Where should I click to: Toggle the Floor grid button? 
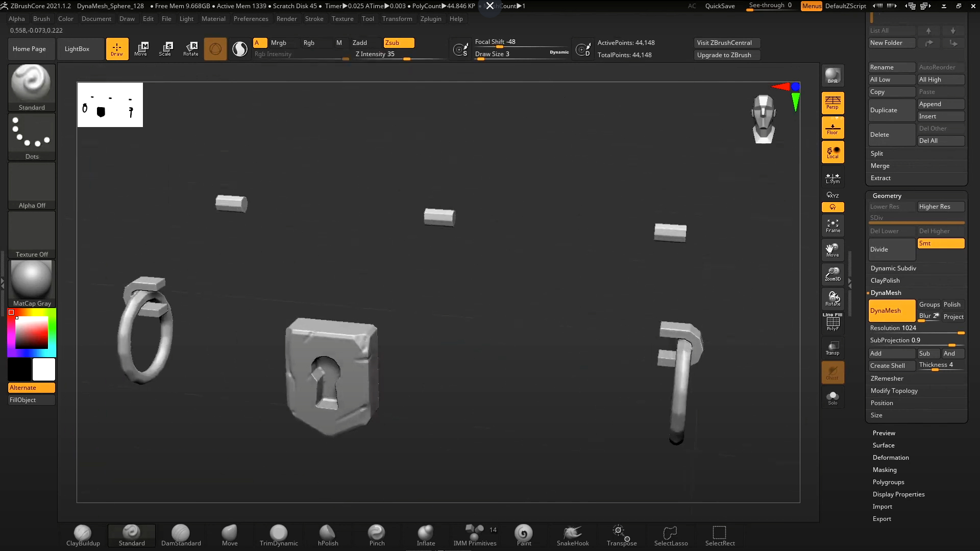832,128
